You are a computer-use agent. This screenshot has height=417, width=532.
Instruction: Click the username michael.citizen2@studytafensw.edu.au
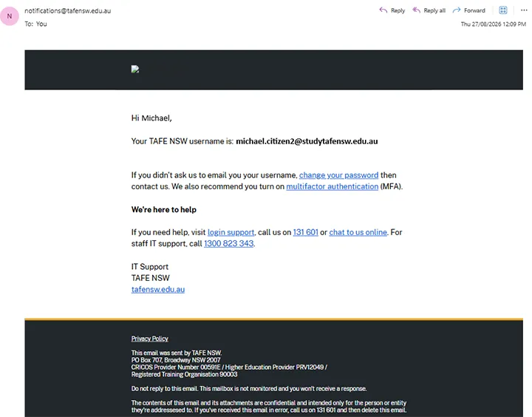[x=307, y=141]
